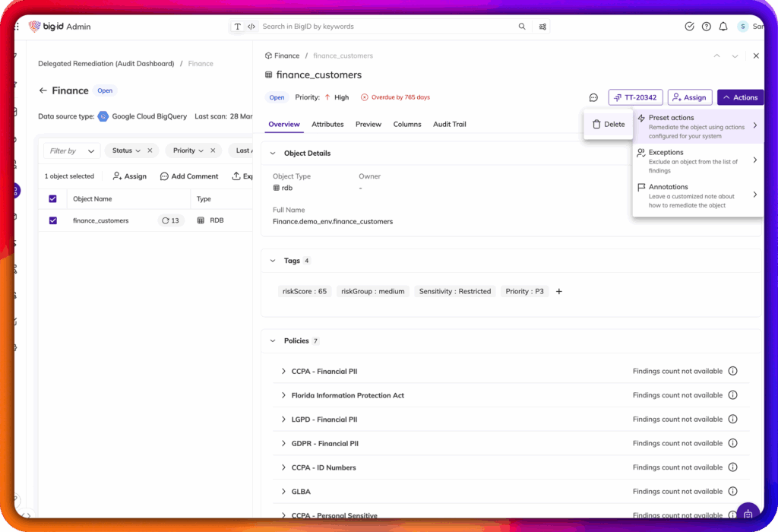
Task: Click the refresh count badge showing 13
Action: click(170, 220)
